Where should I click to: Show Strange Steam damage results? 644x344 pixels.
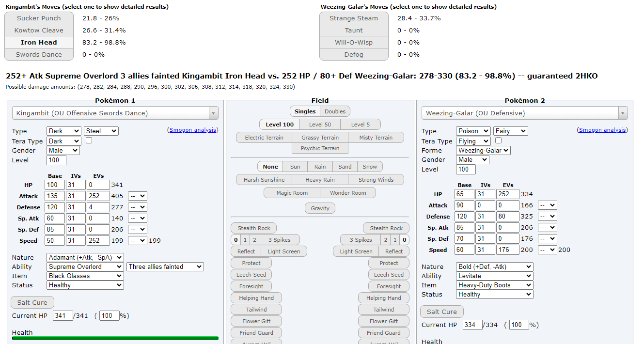354,18
